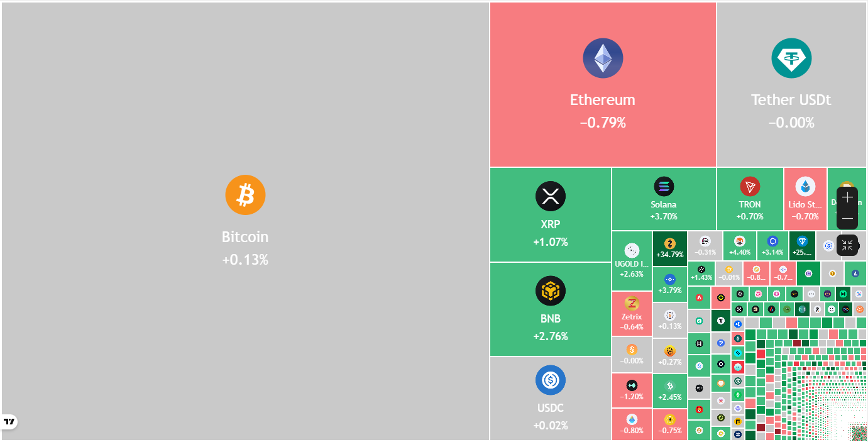Open the tile showing +34.79% gain
The width and height of the screenshot is (868, 442).
(669, 248)
